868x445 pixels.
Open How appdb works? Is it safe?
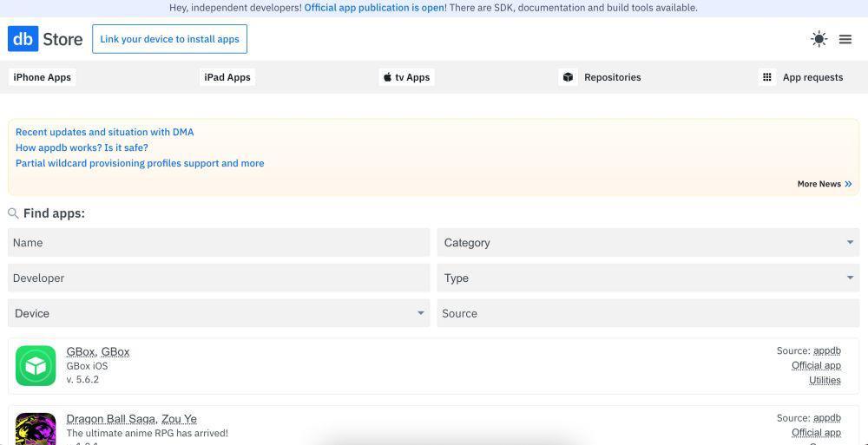[82, 147]
